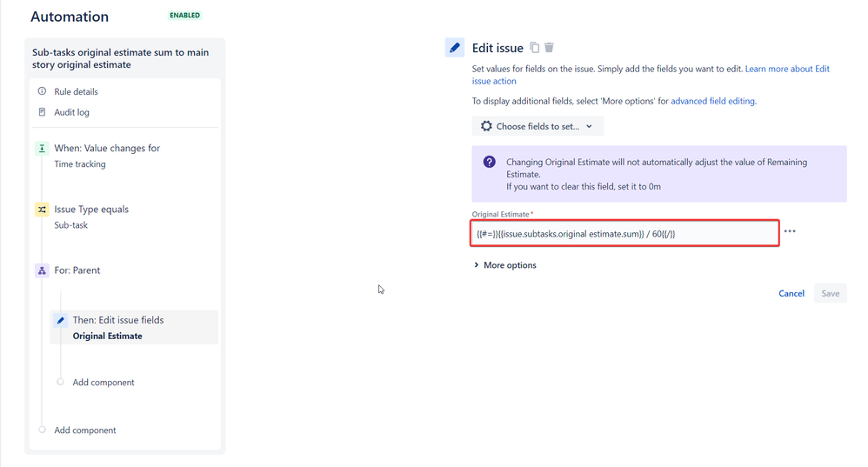This screenshot has height=467, width=868.
Task: Click the Rule details info icon
Action: 42,90
